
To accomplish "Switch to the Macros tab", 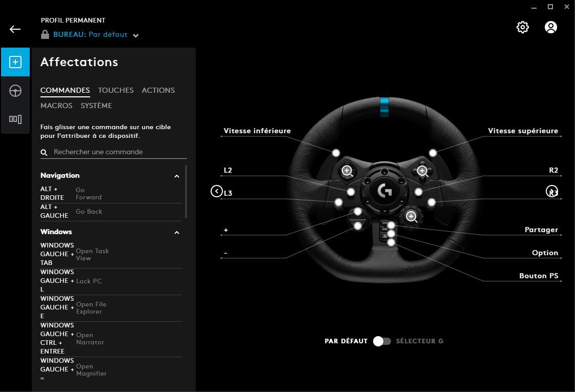I will tap(56, 106).
